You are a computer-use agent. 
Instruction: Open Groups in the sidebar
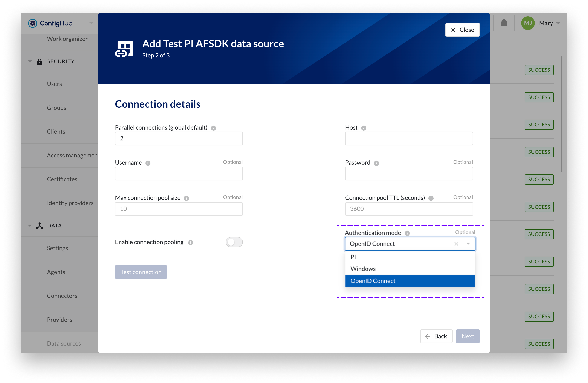tap(56, 108)
